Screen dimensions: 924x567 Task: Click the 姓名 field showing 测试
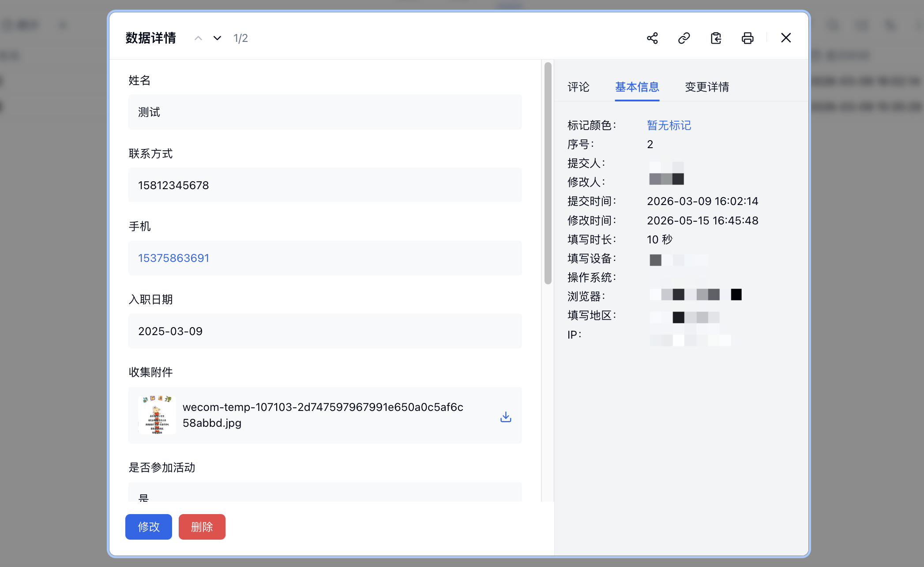point(325,112)
